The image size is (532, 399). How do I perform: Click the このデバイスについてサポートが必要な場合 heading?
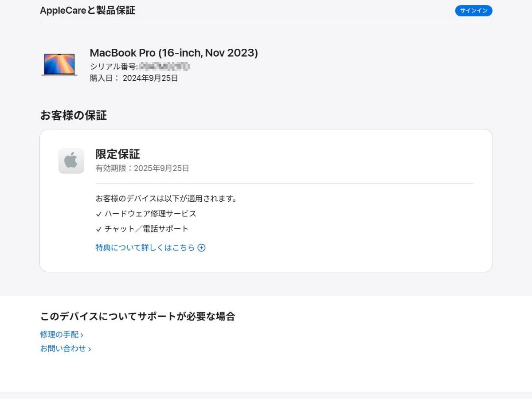pyautogui.click(x=137, y=316)
